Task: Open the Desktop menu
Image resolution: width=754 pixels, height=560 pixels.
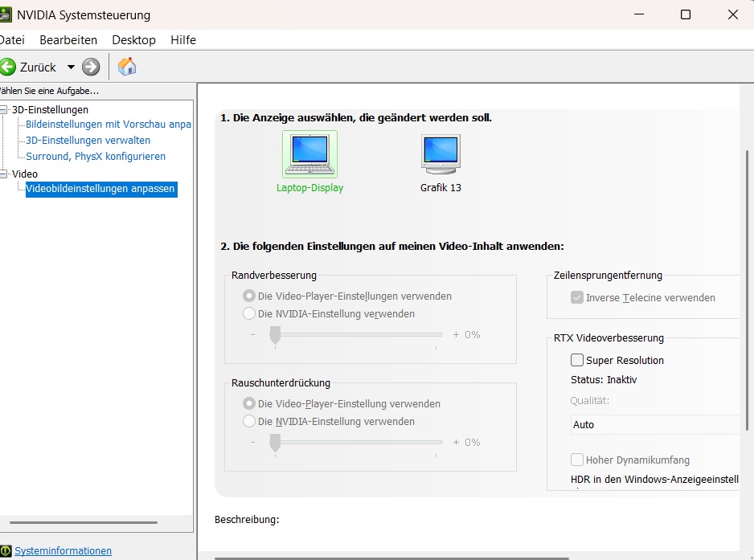Action: pos(133,40)
